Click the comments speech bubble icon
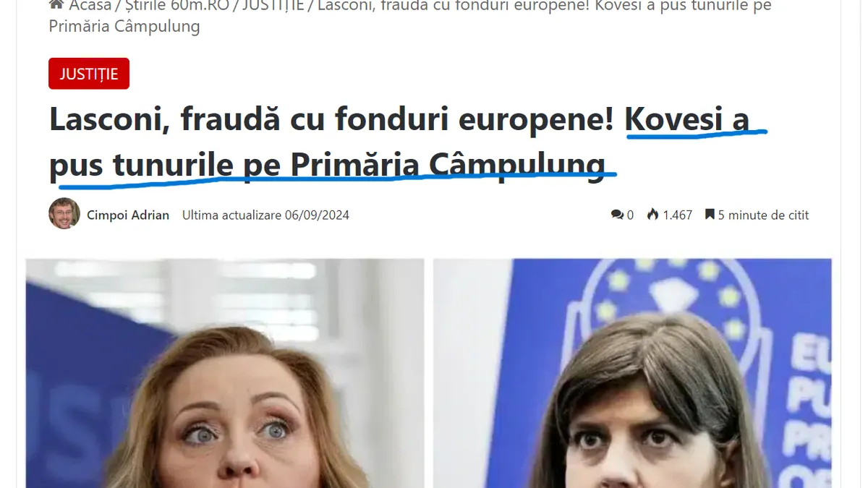 [617, 215]
